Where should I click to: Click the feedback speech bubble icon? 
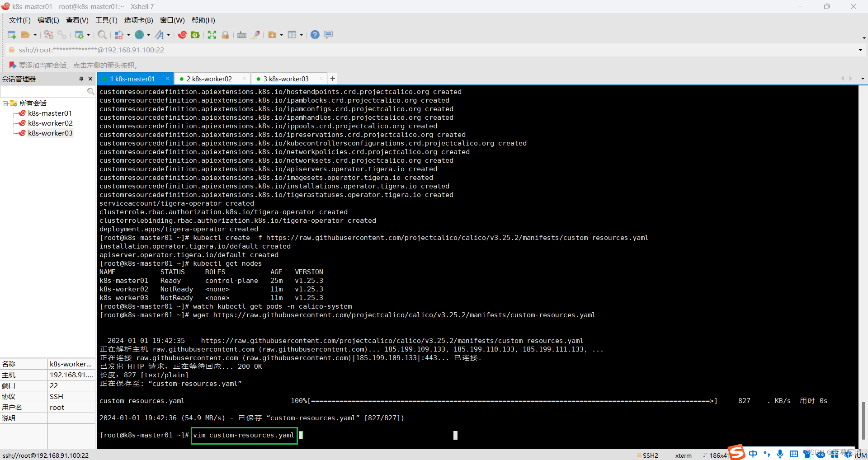[x=329, y=35]
